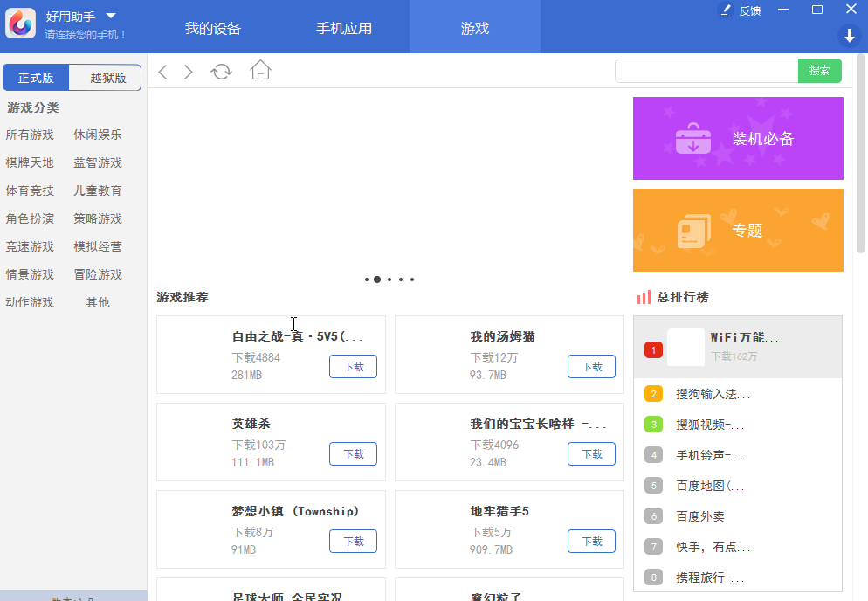Click the forward navigation arrow
Screen dimensions: 868x601
(189, 72)
